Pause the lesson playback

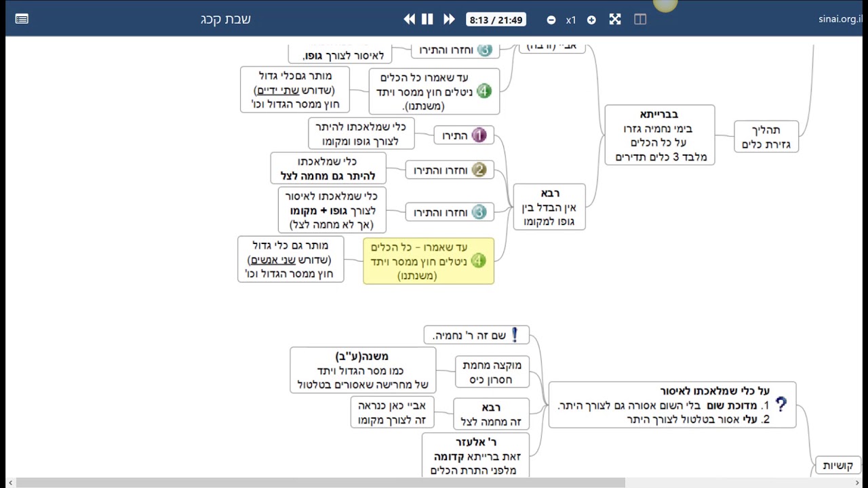(x=427, y=20)
